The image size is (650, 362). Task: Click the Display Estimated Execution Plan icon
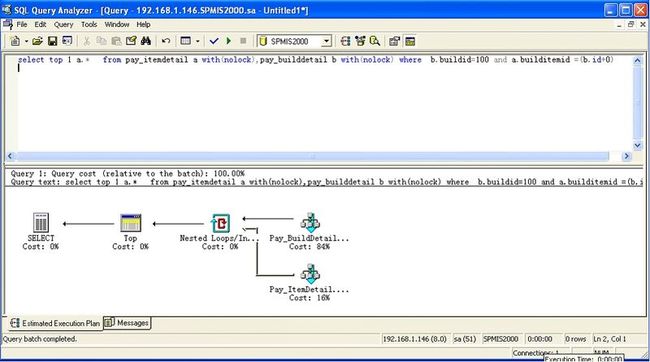point(345,41)
